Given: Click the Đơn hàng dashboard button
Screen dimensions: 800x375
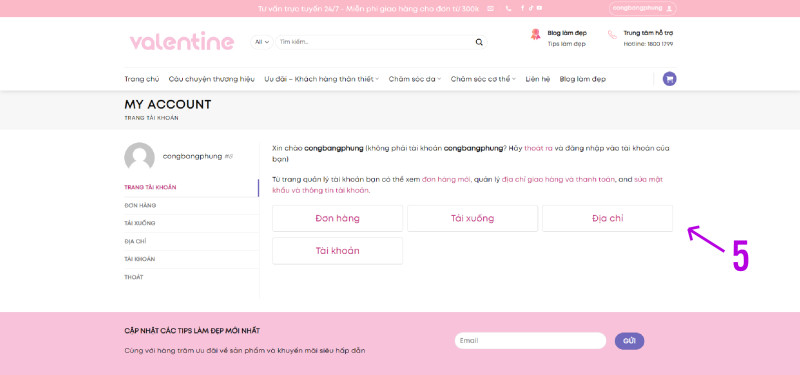Looking at the screenshot, I should click(x=337, y=218).
